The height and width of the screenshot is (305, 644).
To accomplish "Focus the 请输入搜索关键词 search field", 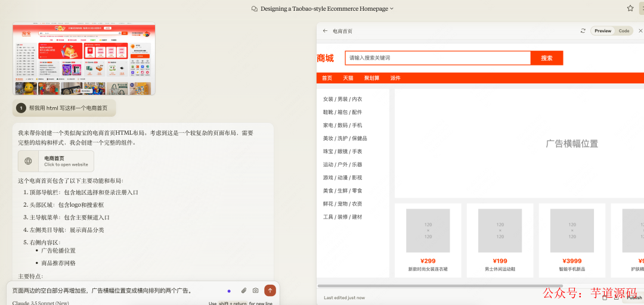I will [438, 58].
